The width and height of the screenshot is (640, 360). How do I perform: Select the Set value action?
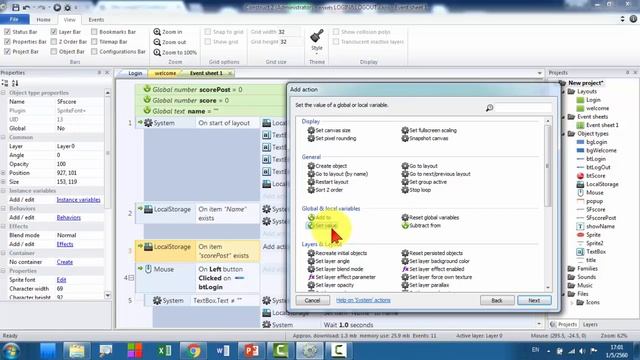(322, 225)
